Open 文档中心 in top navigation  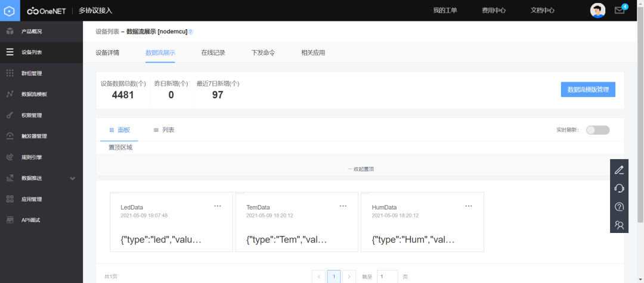tap(543, 11)
